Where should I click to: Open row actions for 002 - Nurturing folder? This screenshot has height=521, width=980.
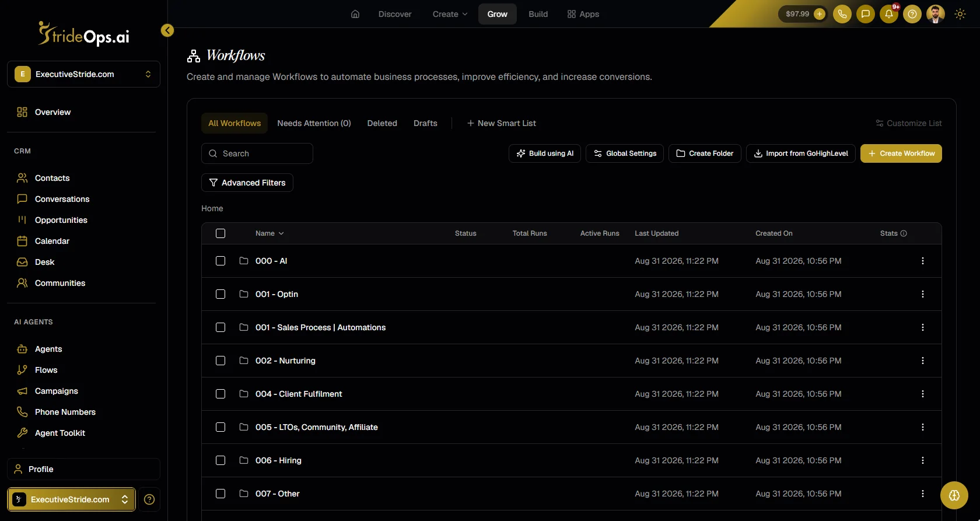923,361
